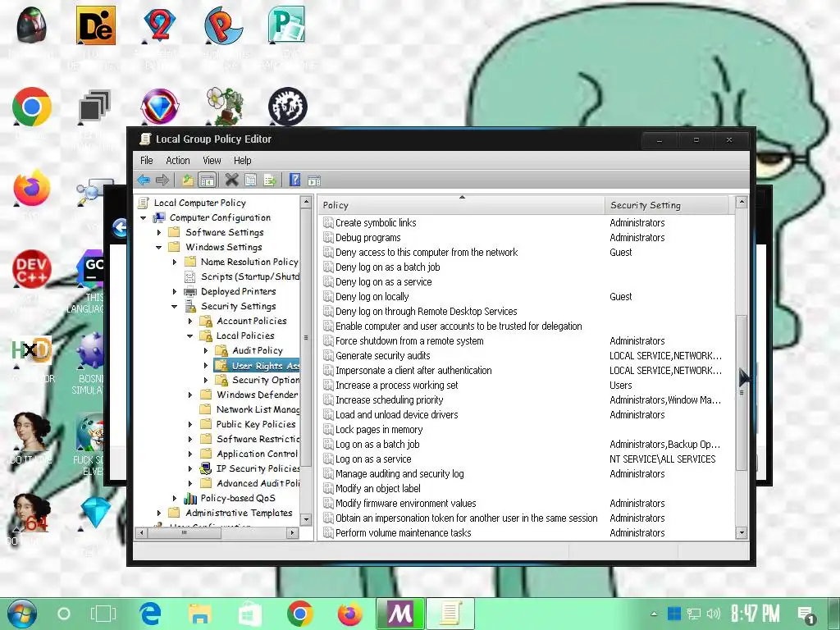The width and height of the screenshot is (840, 630).
Task: Select the Deny log on locally policy
Action: (372, 297)
